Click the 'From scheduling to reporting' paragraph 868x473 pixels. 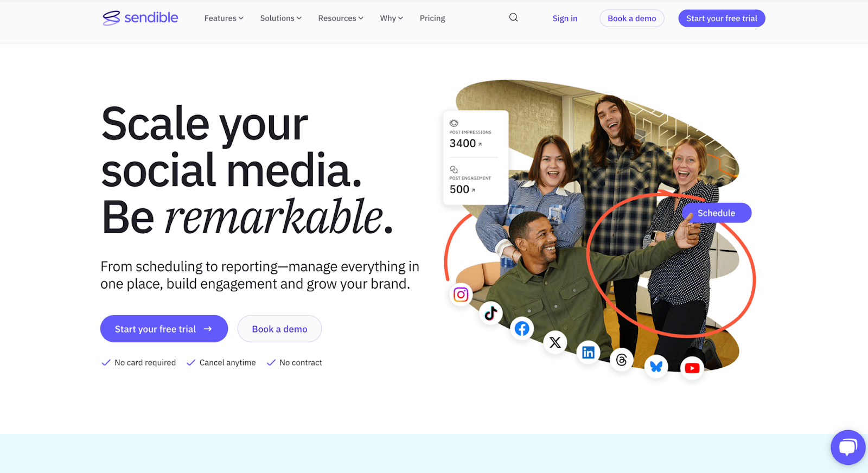pyautogui.click(x=260, y=275)
